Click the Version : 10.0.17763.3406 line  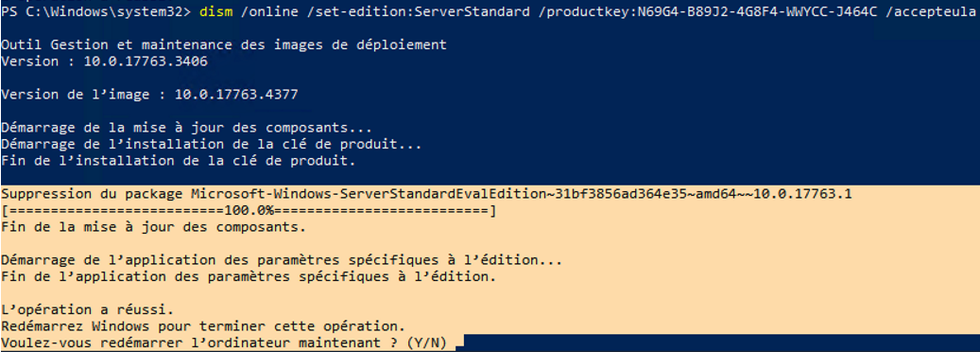pos(104,62)
